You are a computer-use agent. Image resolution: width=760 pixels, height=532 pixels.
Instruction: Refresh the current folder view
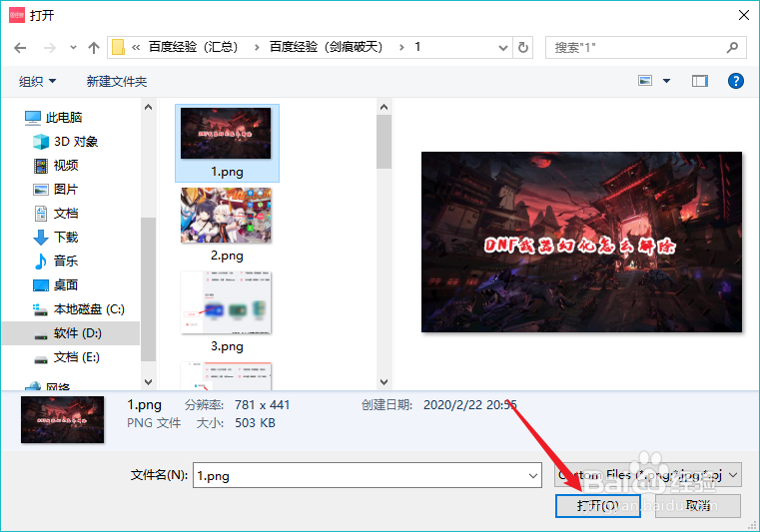click(523, 48)
